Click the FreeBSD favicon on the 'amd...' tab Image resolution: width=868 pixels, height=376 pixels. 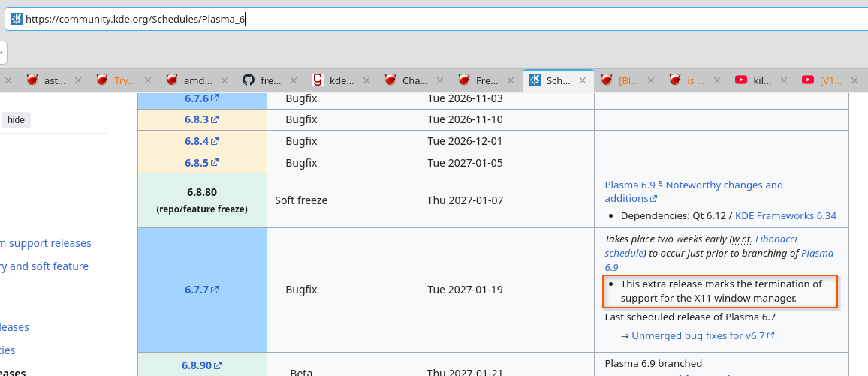click(x=172, y=80)
